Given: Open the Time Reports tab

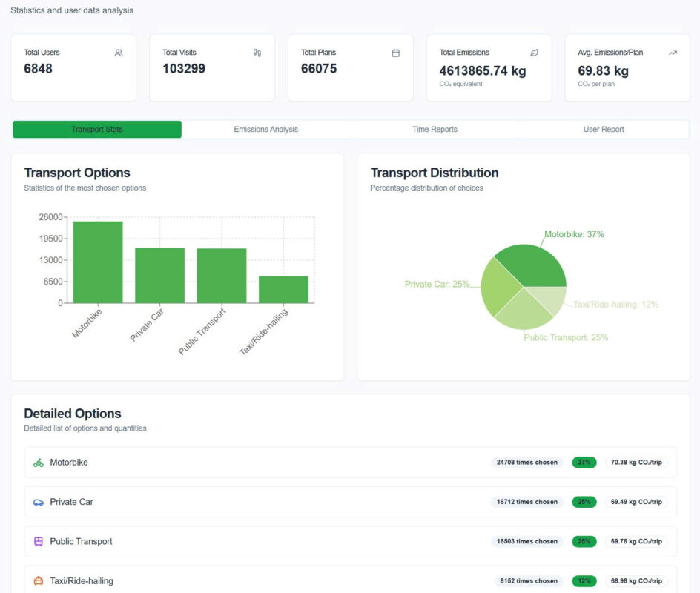Looking at the screenshot, I should pos(435,130).
